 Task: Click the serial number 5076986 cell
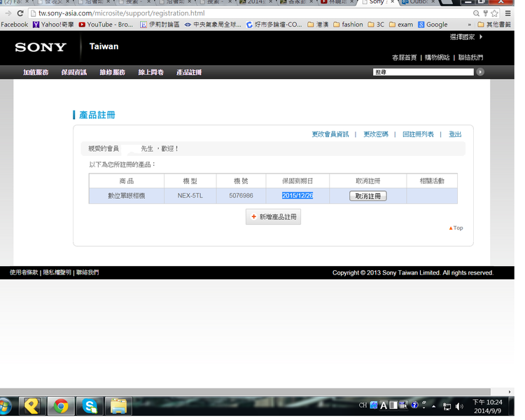241,195
